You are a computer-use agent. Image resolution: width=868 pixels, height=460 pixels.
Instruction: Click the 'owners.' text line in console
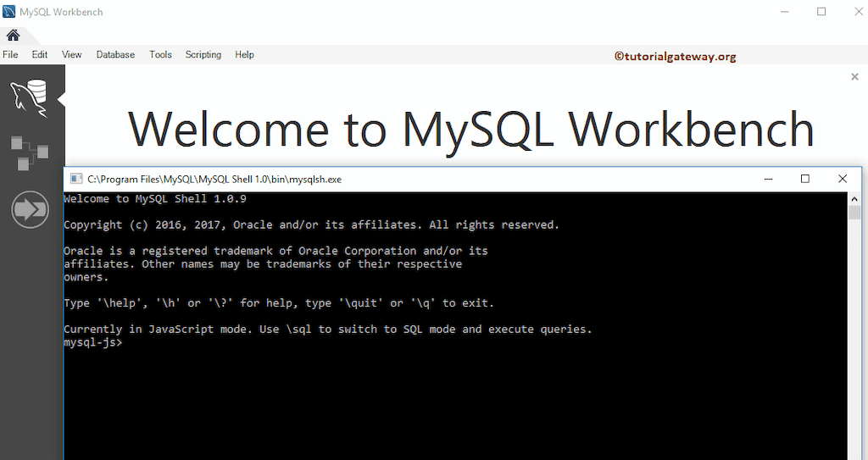click(86, 277)
